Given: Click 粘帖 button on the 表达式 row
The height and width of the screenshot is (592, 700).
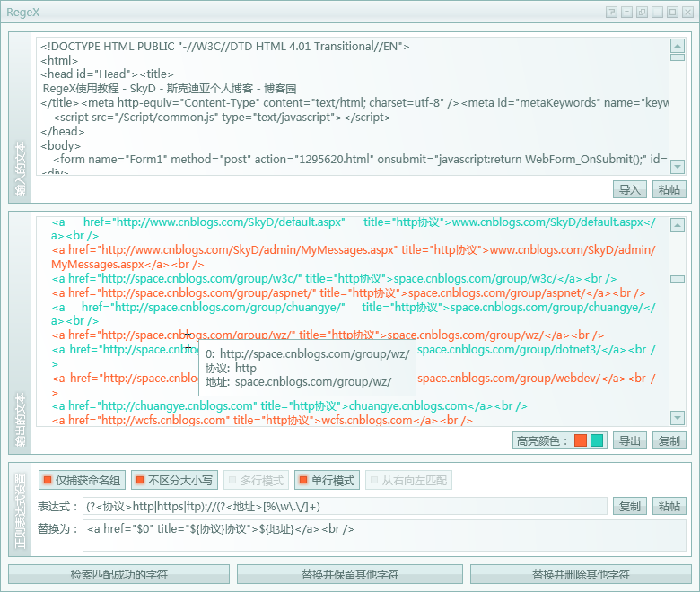Looking at the screenshot, I should (669, 506).
